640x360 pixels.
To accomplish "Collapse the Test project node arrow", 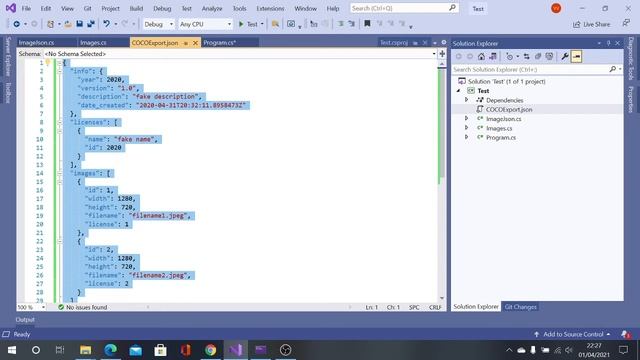I will [458, 91].
